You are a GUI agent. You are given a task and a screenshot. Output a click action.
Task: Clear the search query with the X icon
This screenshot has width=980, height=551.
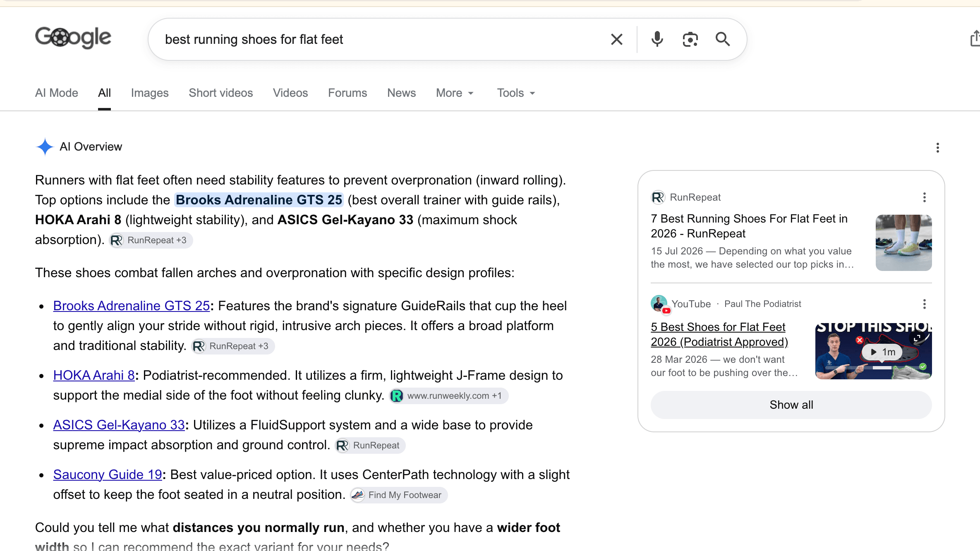[x=616, y=39]
